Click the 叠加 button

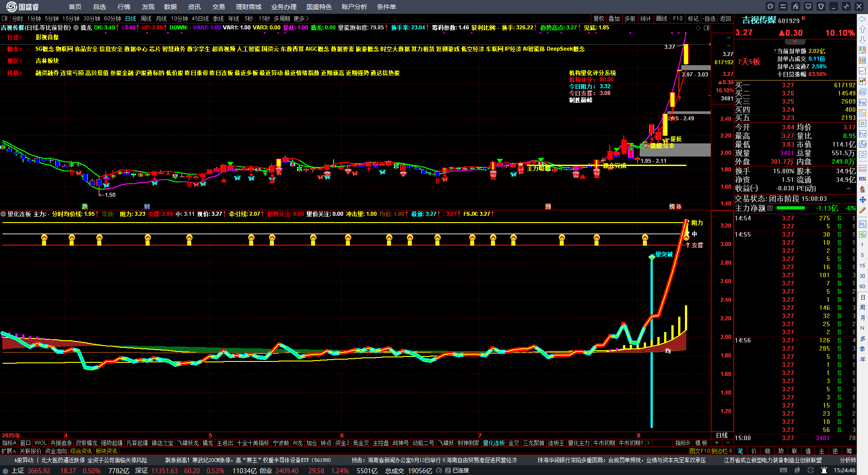pyautogui.click(x=614, y=19)
